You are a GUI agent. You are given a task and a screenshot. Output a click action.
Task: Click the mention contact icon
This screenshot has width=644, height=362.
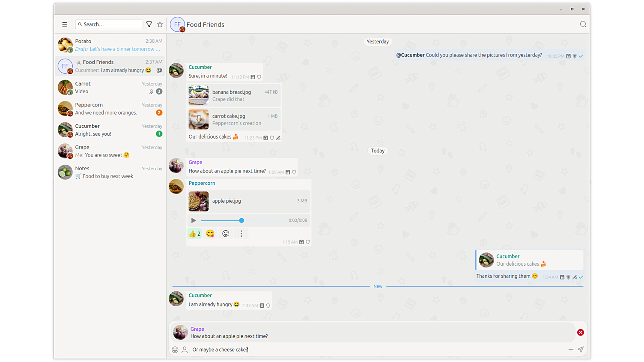tap(185, 350)
